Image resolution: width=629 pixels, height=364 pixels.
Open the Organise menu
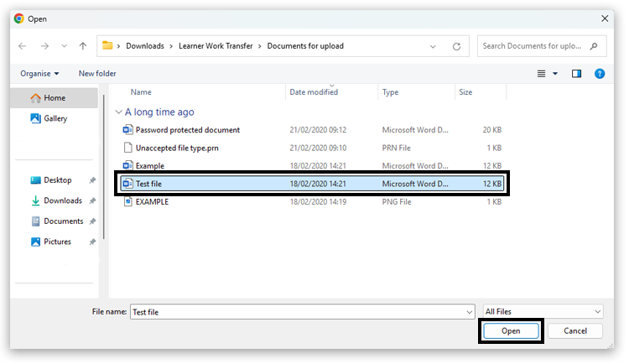pos(39,74)
